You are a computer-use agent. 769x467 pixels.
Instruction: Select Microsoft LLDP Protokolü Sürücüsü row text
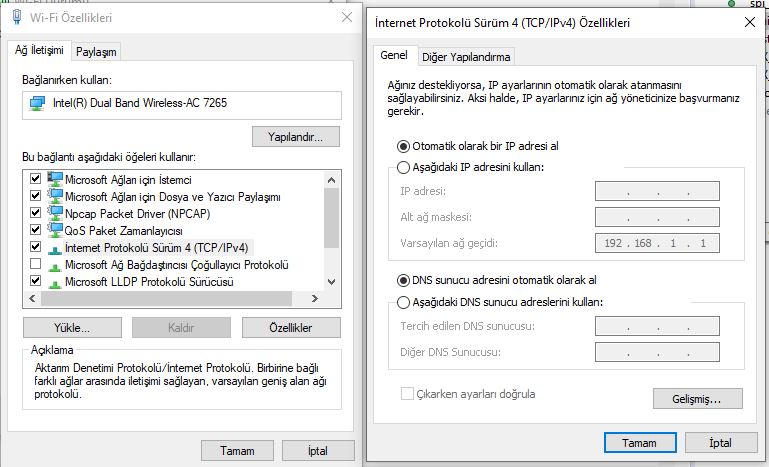point(149,283)
